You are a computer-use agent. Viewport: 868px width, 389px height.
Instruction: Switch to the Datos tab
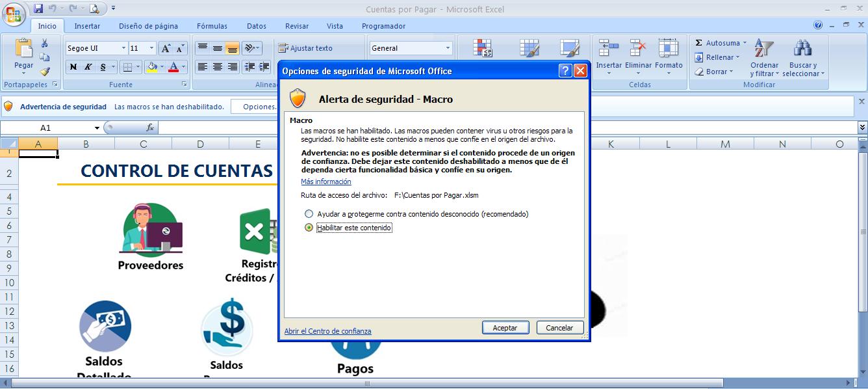tap(257, 26)
